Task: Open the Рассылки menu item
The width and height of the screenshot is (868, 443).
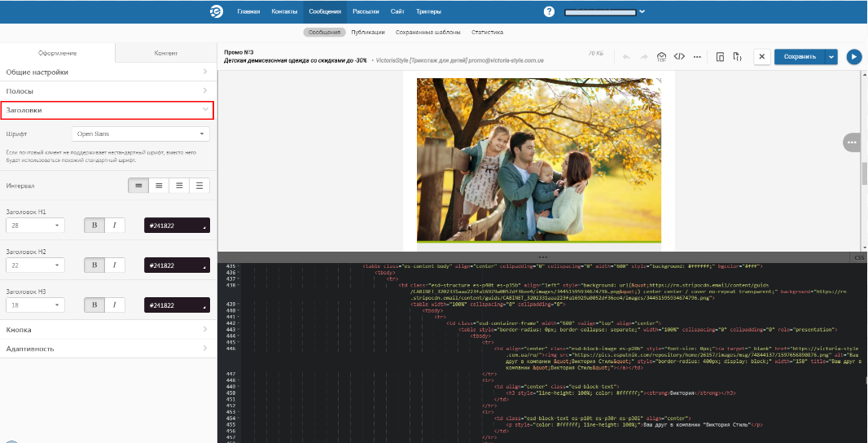Action: (x=366, y=11)
